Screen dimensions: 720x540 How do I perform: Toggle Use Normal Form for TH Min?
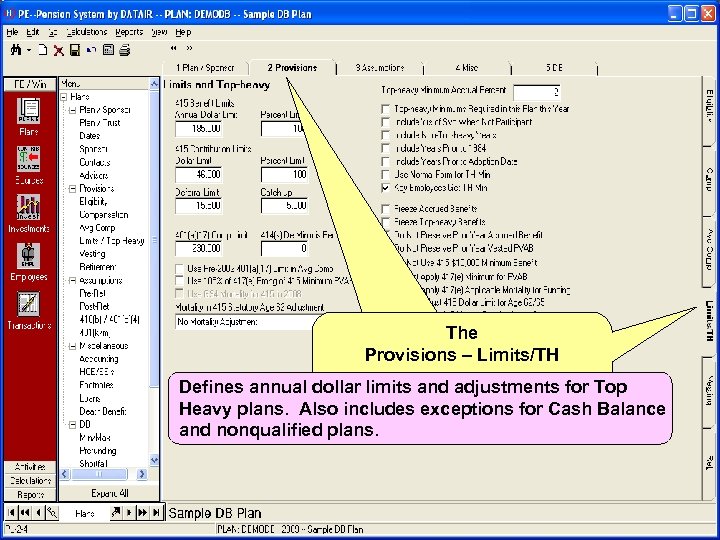[386, 175]
